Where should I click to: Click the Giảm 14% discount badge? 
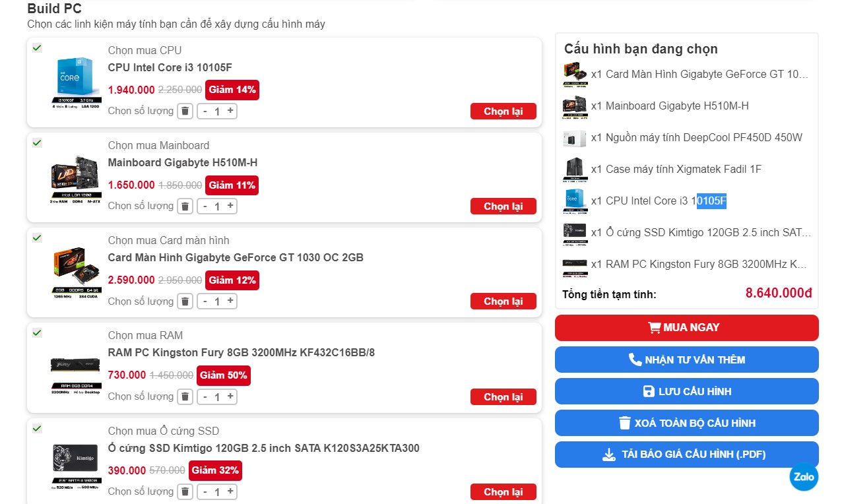tap(232, 90)
